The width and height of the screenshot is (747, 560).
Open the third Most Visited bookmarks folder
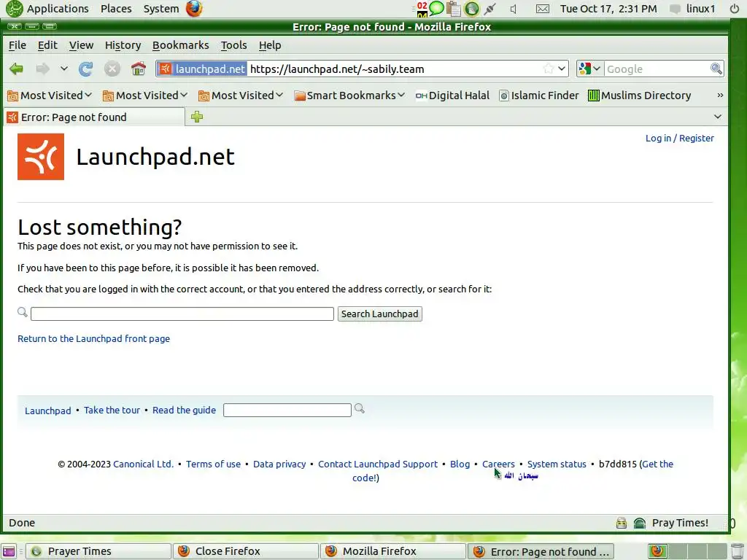(x=241, y=96)
